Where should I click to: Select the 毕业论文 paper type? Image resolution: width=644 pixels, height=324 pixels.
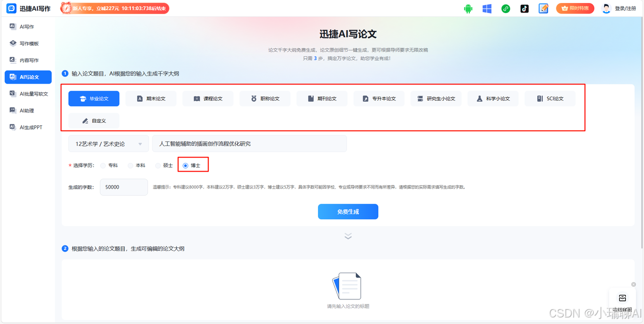tap(94, 99)
